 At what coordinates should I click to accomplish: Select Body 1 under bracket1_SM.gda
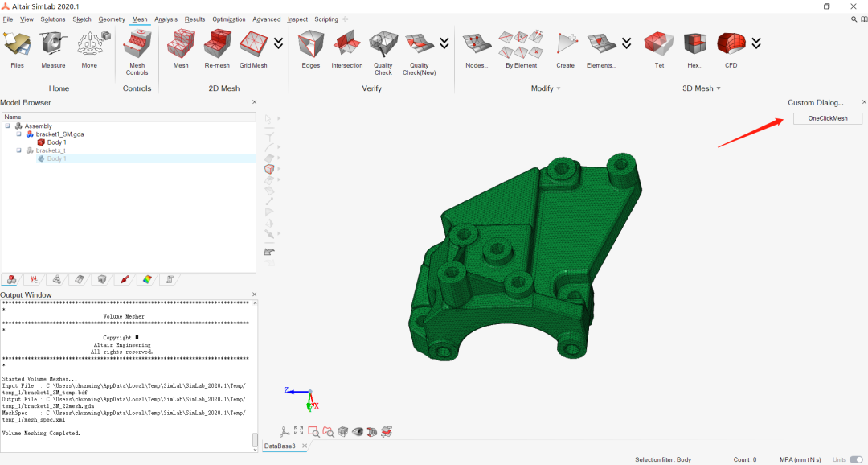pos(56,142)
